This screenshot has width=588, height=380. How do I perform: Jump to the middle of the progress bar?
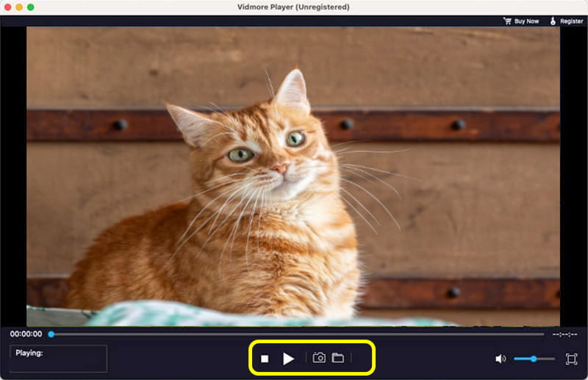(x=298, y=334)
